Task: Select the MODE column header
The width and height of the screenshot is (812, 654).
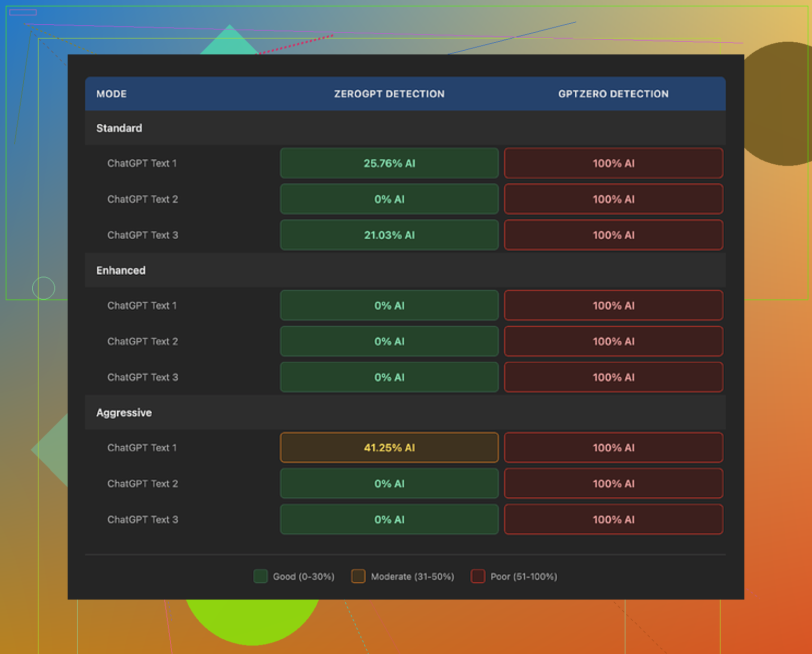Action: click(x=112, y=94)
